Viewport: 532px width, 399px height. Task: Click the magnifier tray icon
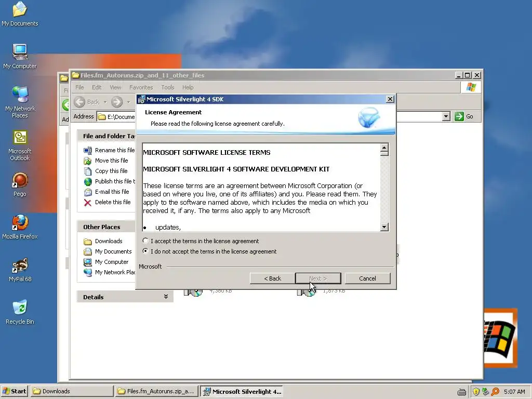point(495,392)
